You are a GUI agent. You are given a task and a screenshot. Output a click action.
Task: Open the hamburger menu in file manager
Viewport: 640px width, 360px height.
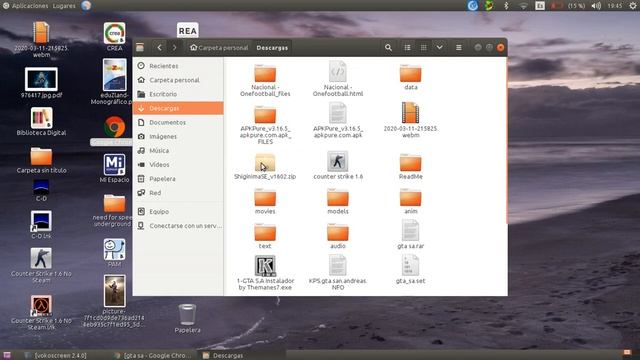pyautogui.click(x=459, y=48)
